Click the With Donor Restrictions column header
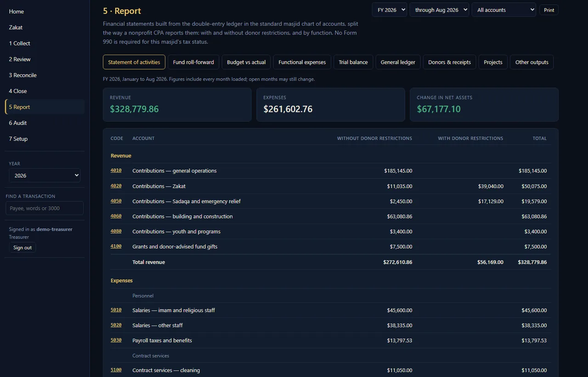 pos(470,138)
